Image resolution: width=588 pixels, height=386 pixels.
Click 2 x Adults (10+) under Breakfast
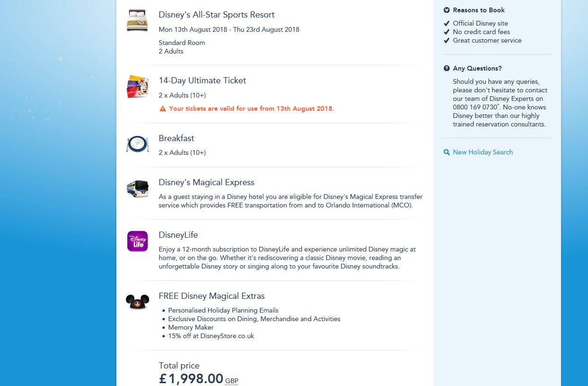coord(182,153)
